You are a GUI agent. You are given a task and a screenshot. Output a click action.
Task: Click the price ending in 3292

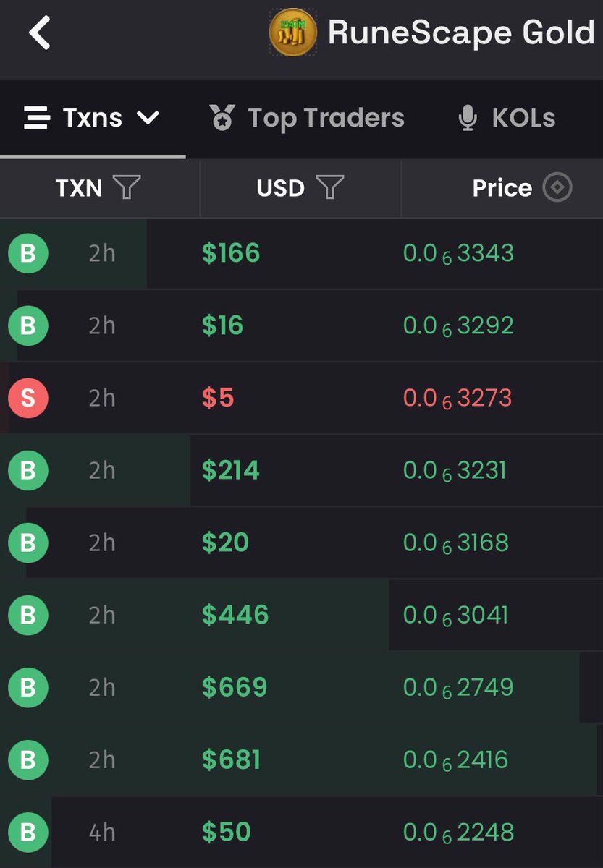(x=458, y=325)
